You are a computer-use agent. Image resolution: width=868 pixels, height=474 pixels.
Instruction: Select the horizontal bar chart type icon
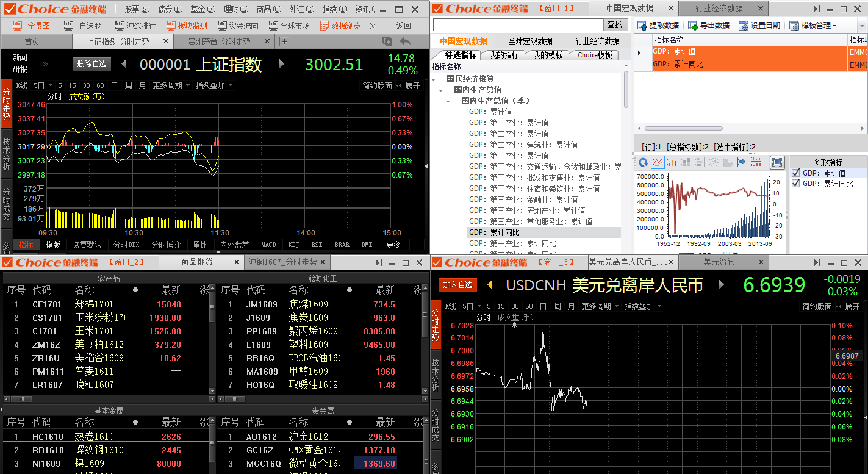click(700, 162)
